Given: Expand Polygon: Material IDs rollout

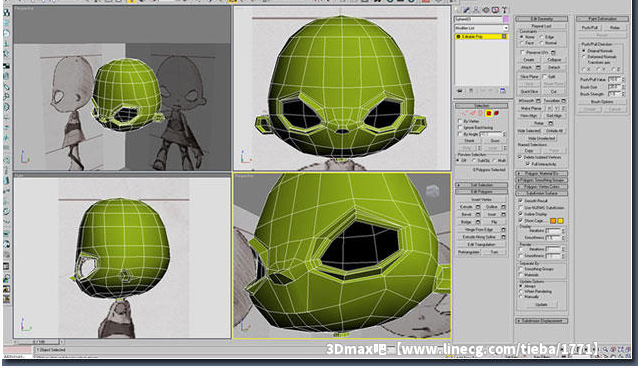Looking at the screenshot, I should tap(542, 173).
